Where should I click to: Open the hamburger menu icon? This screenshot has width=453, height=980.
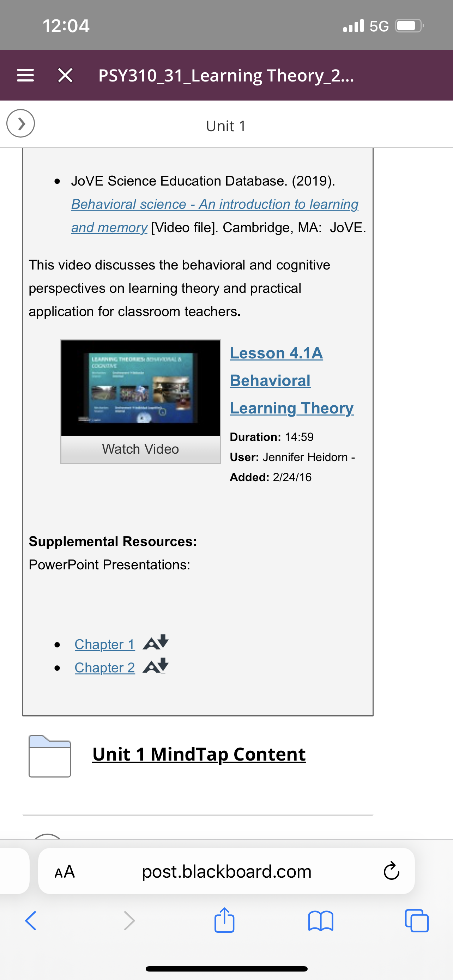[x=25, y=75]
